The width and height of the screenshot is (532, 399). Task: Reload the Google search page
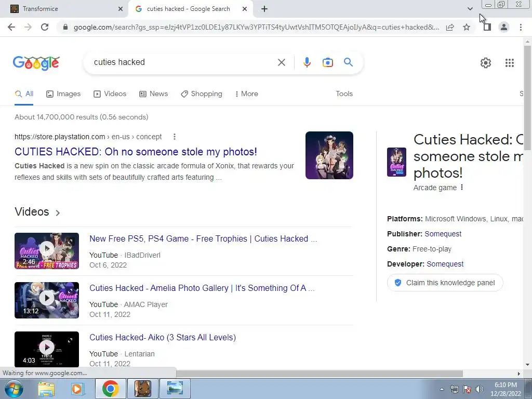[x=45, y=27]
